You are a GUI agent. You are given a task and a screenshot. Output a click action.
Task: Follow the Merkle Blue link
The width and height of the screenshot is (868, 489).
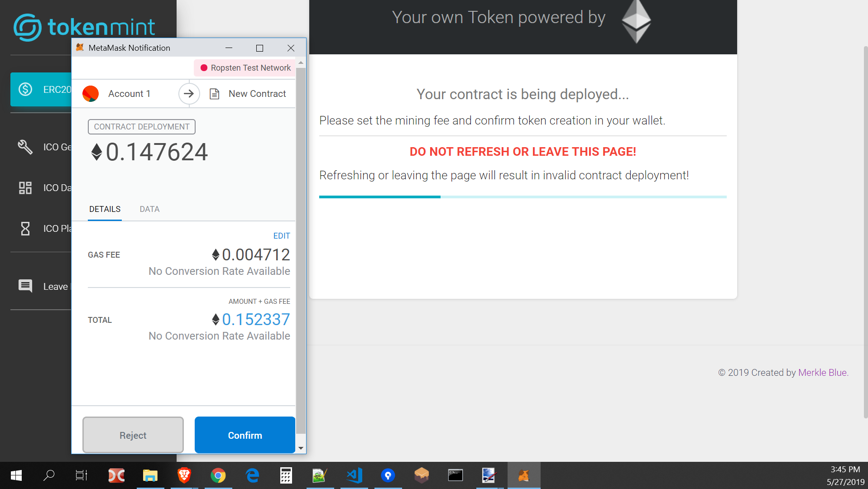click(x=822, y=372)
